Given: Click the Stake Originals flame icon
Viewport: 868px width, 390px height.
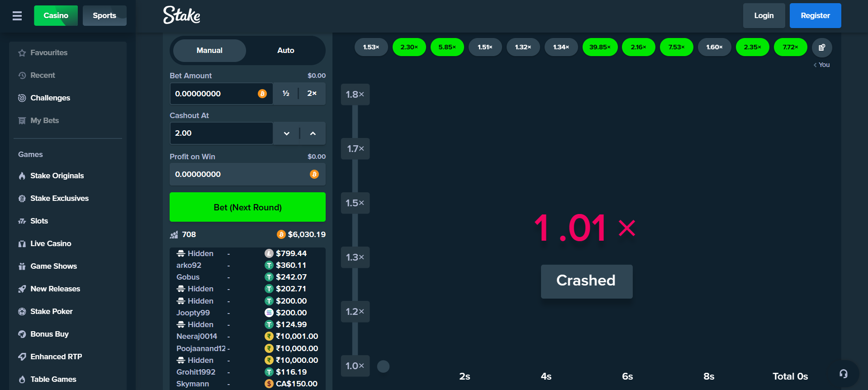Looking at the screenshot, I should tap(22, 176).
